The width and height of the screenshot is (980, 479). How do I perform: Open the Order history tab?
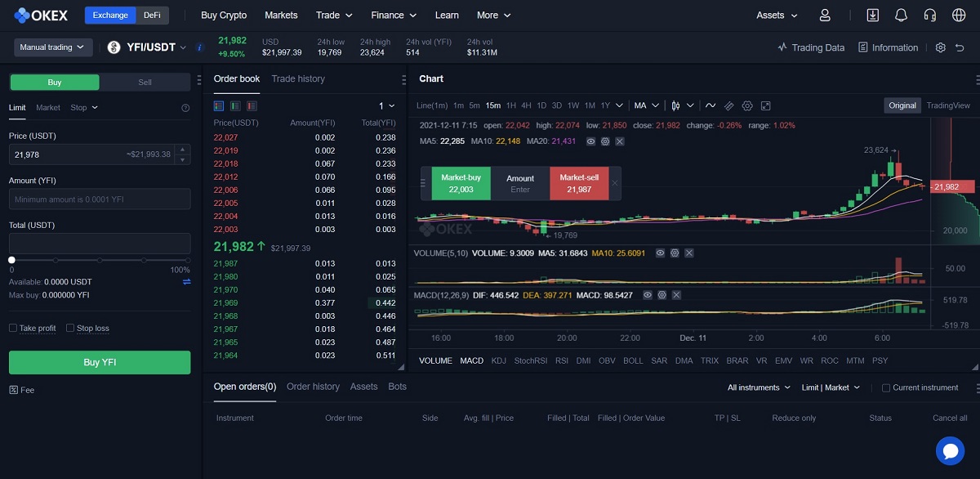pos(313,387)
